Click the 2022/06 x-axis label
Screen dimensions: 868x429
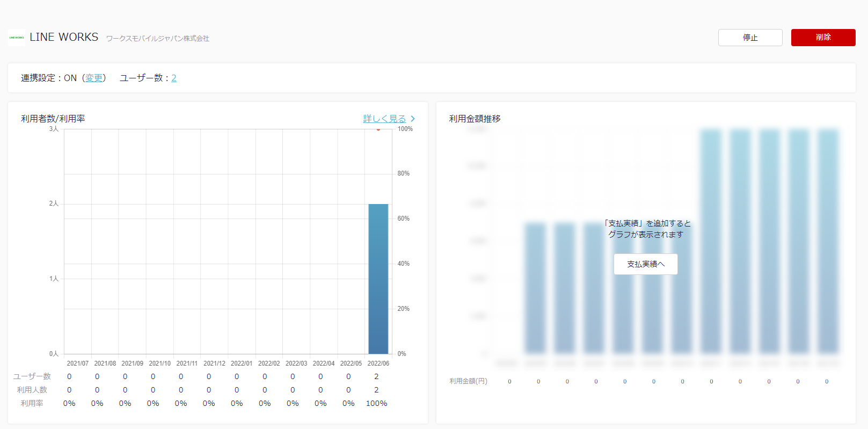378,363
